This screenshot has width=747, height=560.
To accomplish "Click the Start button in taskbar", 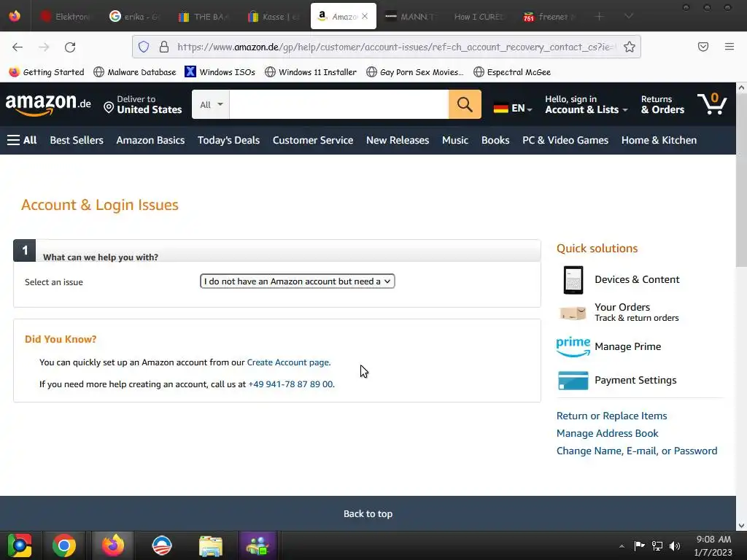I will [x=20, y=545].
